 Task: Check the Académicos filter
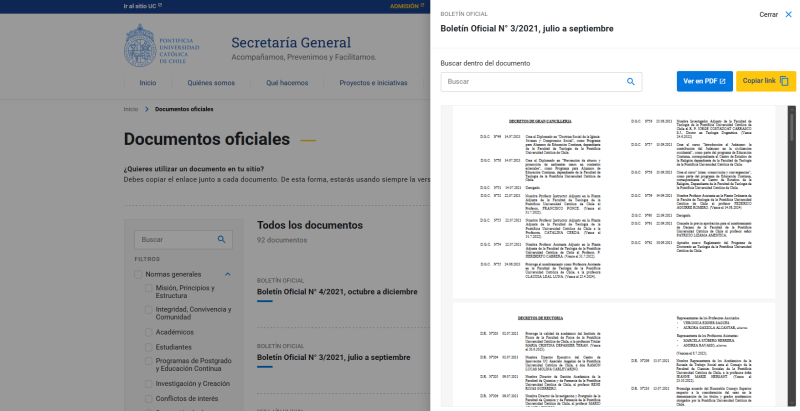point(148,332)
